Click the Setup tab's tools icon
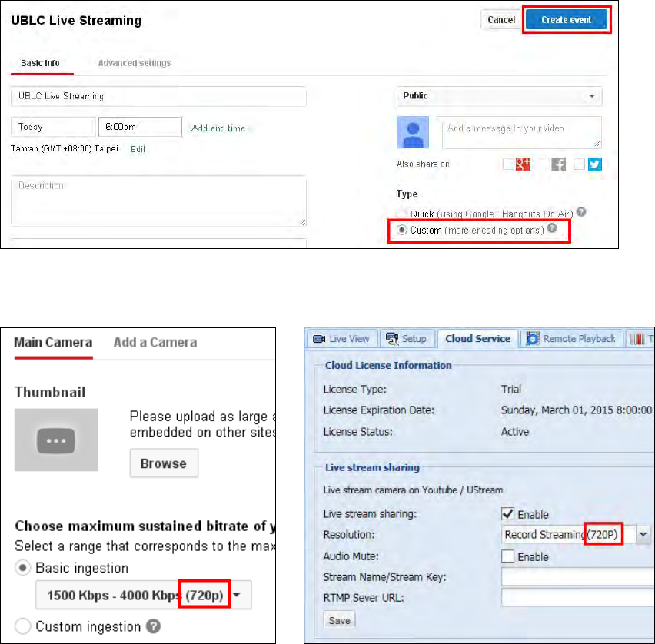 pos(392,339)
